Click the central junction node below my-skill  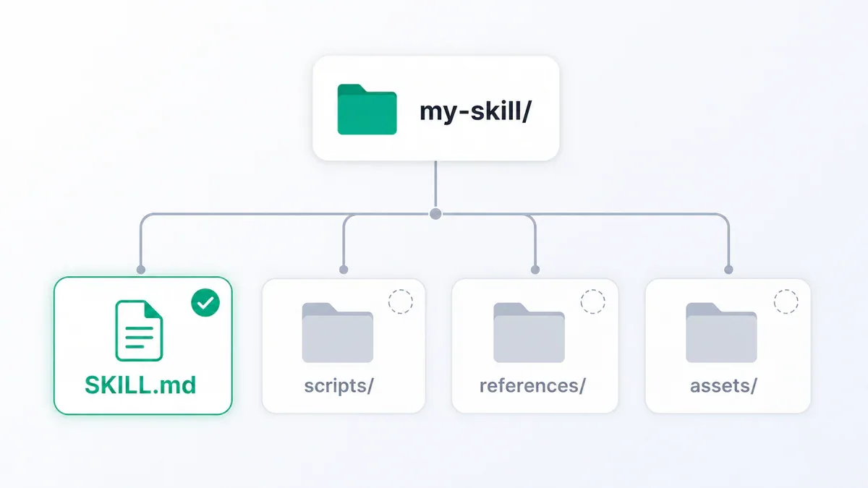pyautogui.click(x=435, y=214)
